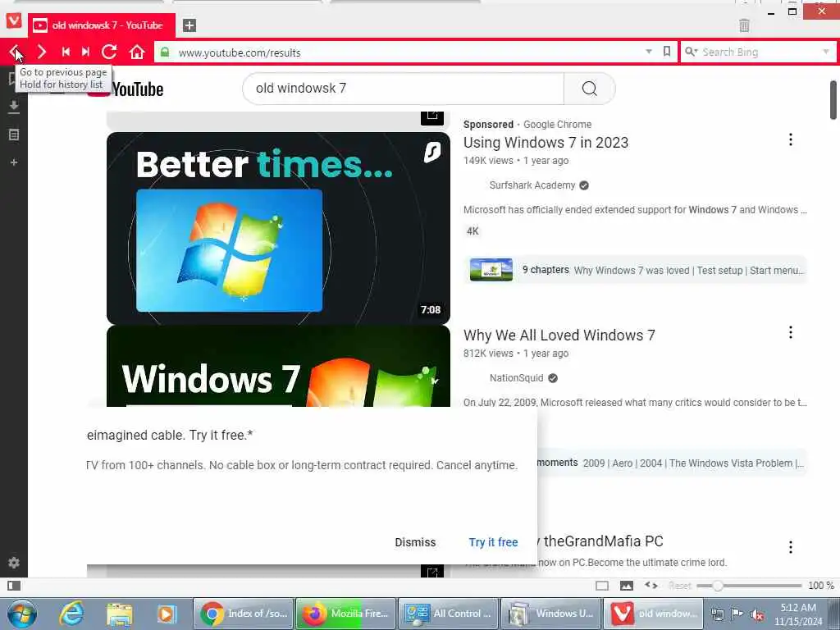Launch Internet Explorer from taskbar
The width and height of the screenshot is (840, 630).
(71, 614)
